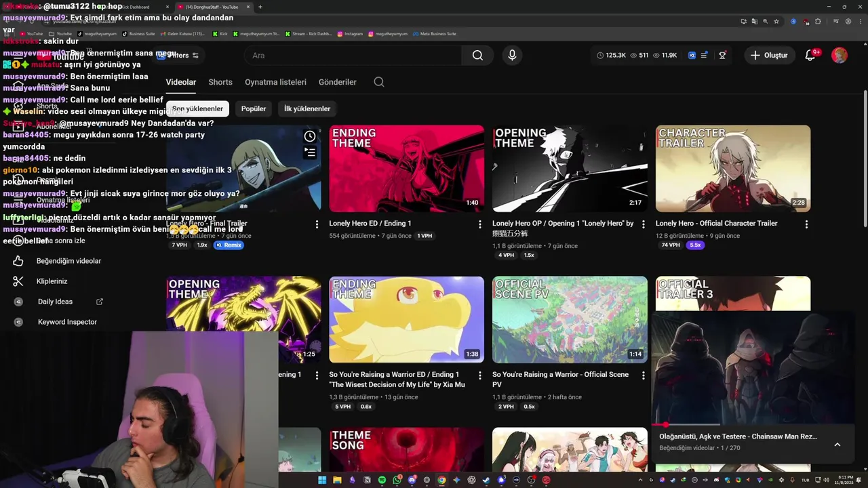Play the Official Scene PV thumbnail
Screen dimensions: 868x488
570,320
